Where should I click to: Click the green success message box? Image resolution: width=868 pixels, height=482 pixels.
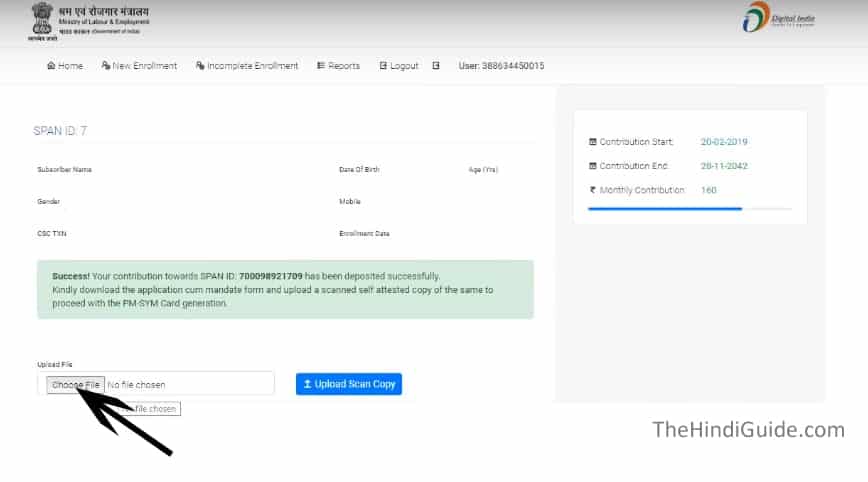285,290
